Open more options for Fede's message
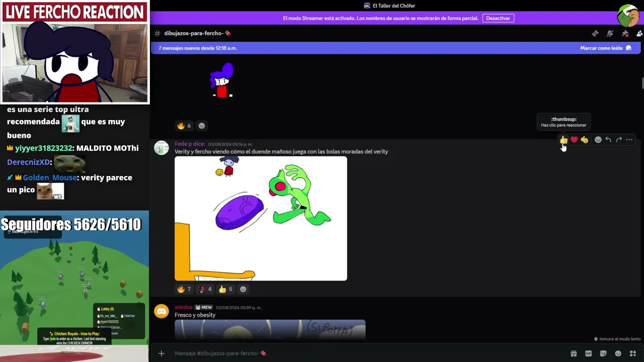Viewport: 644px width, 362px height. tap(629, 140)
